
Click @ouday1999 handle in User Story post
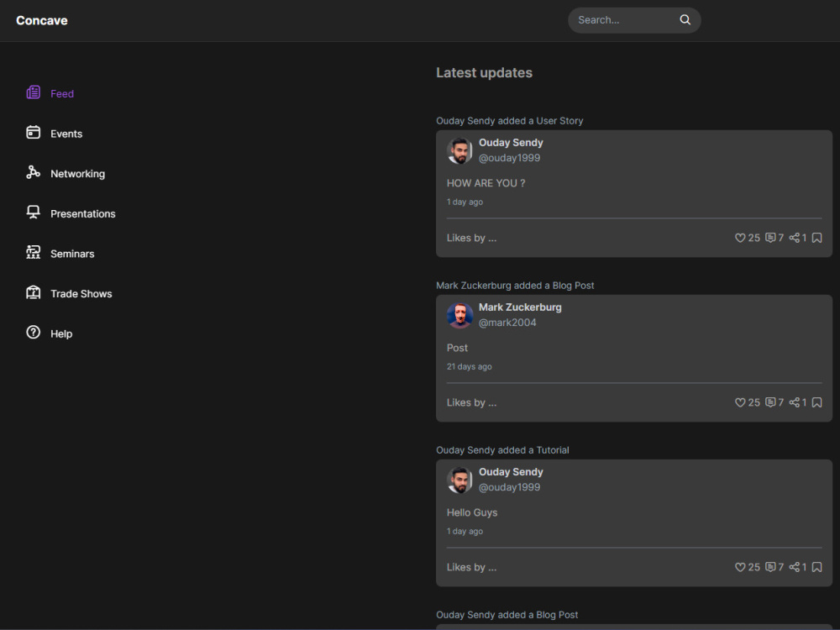point(510,158)
